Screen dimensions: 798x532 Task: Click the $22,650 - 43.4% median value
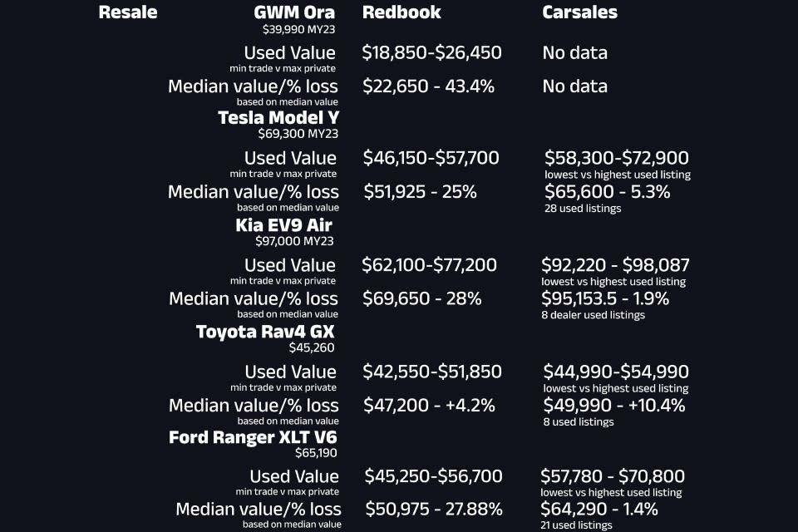click(x=429, y=86)
